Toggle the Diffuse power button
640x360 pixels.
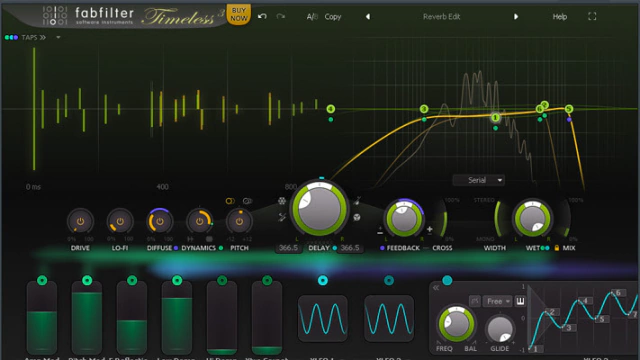160,222
